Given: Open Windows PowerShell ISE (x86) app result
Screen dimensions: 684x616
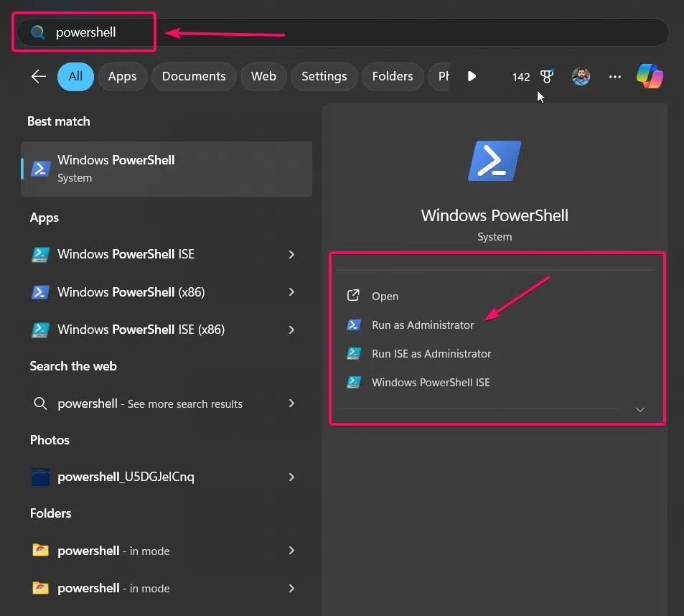Looking at the screenshot, I should (167, 330).
